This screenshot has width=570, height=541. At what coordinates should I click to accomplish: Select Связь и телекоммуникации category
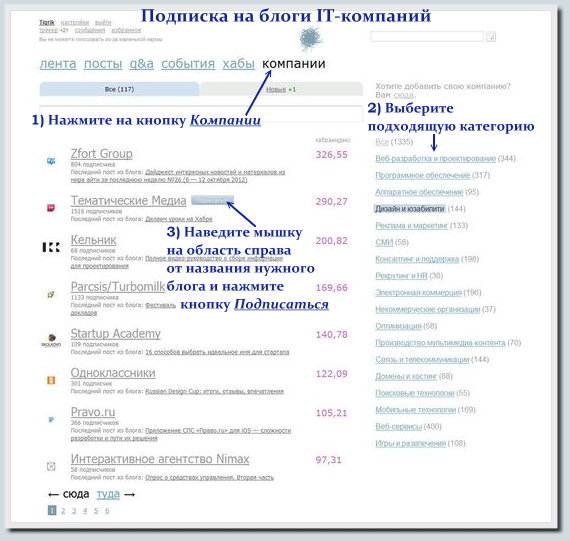(422, 359)
